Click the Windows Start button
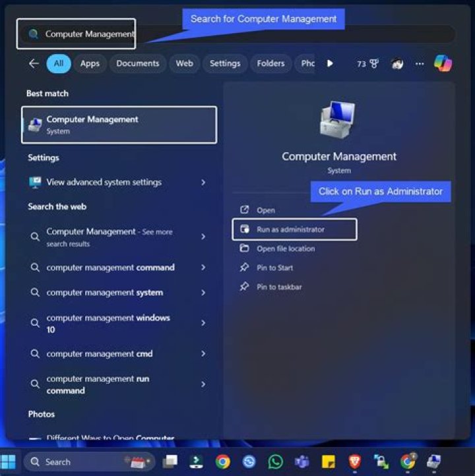 pyautogui.click(x=9, y=461)
